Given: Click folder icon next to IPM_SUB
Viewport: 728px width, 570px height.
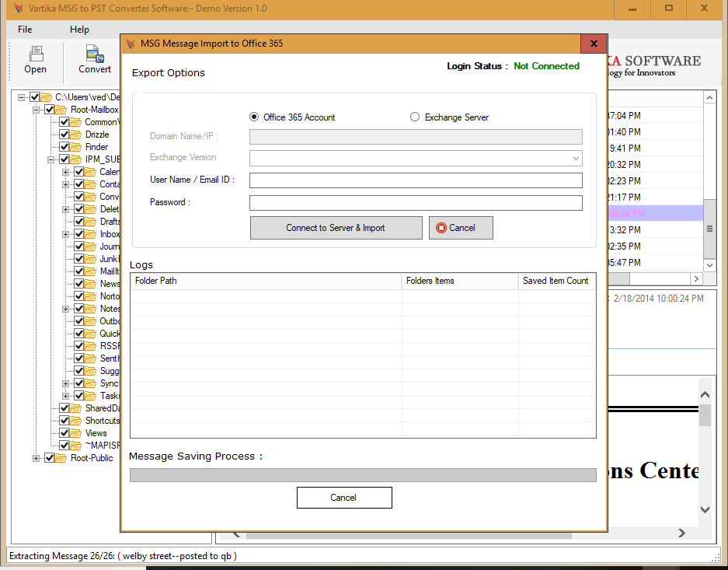Looking at the screenshot, I should pos(75,159).
